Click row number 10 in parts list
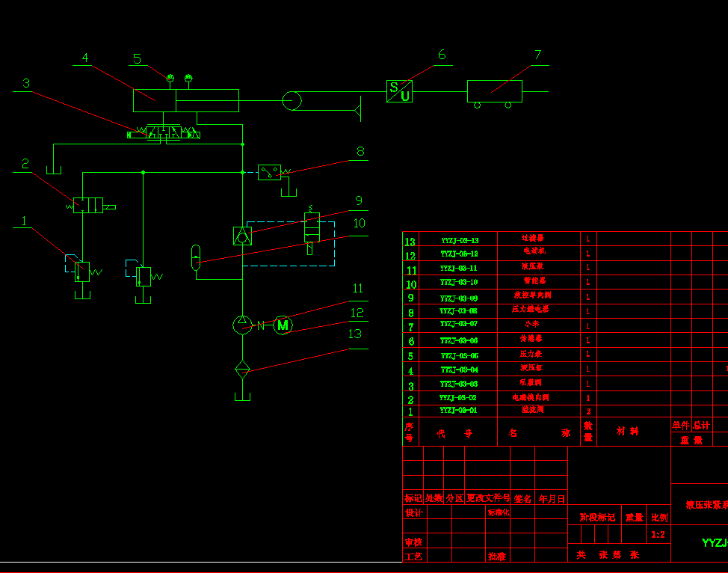 tap(411, 284)
